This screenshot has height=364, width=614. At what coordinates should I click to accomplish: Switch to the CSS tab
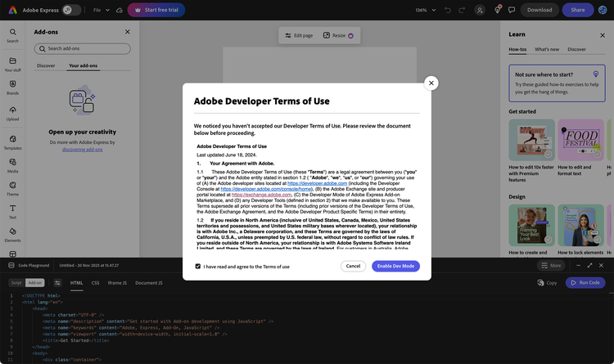tap(95, 282)
